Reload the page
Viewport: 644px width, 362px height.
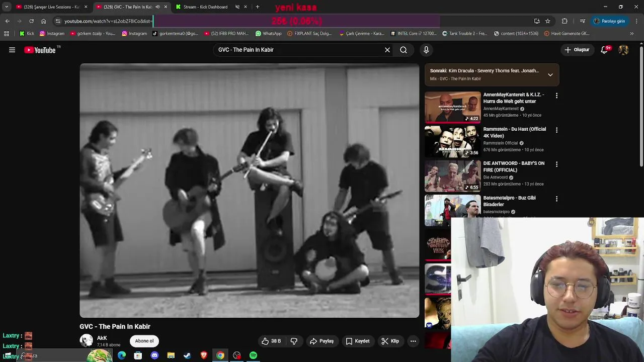pos(31,21)
